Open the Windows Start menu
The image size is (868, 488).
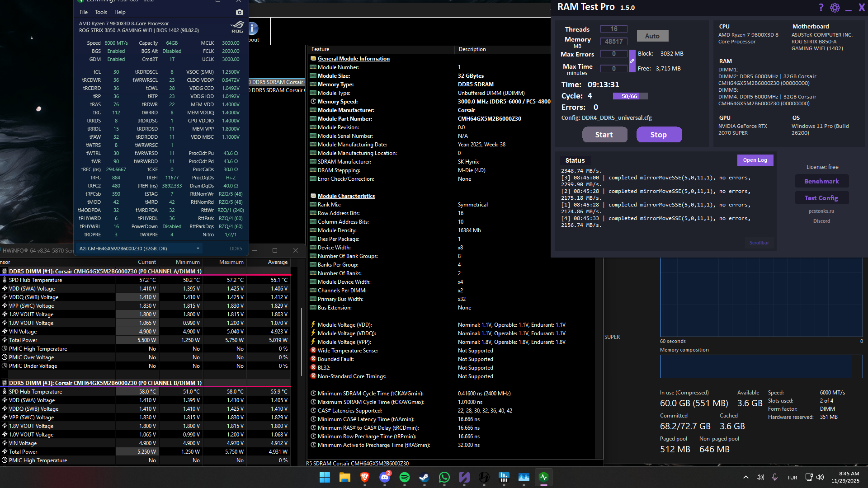pyautogui.click(x=325, y=477)
